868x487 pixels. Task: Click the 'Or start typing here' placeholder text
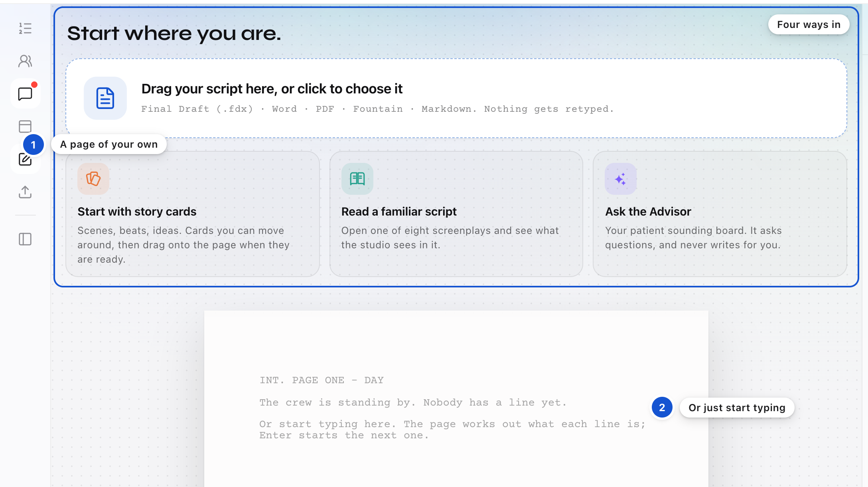tap(452, 430)
